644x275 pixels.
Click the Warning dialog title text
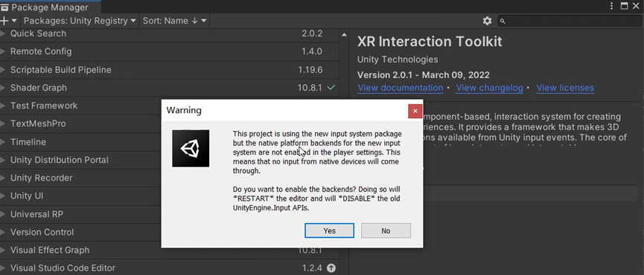pyautogui.click(x=184, y=110)
